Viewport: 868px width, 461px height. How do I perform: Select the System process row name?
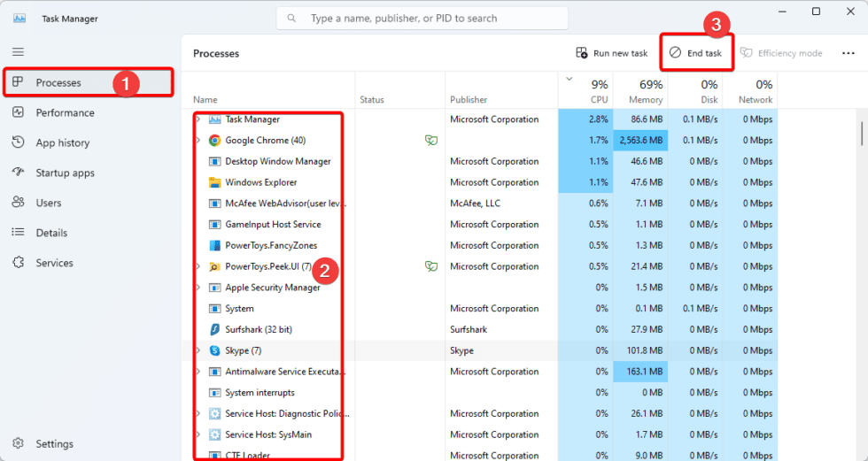click(x=240, y=309)
